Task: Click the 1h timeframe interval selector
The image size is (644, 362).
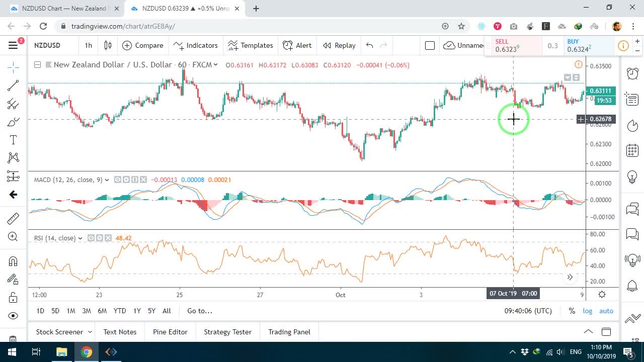Action: click(89, 45)
